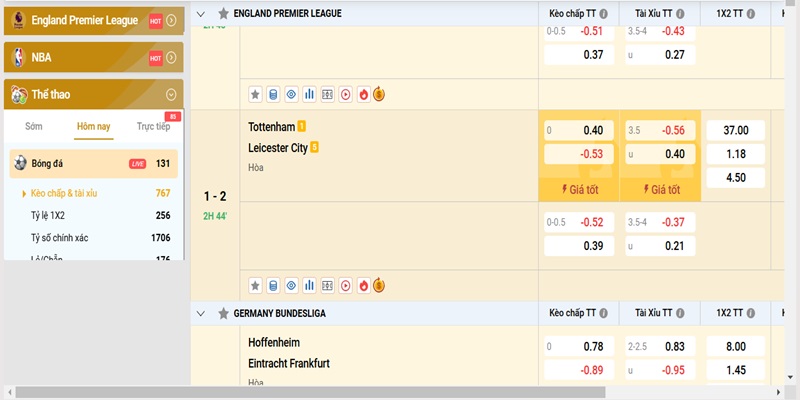Collapse the Thể thao sidebar panel

[x=171, y=95]
